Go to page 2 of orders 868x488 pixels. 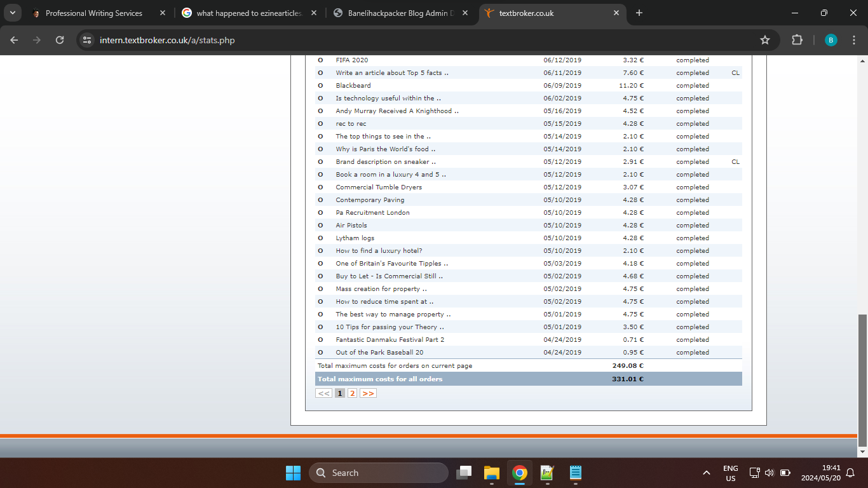point(352,393)
